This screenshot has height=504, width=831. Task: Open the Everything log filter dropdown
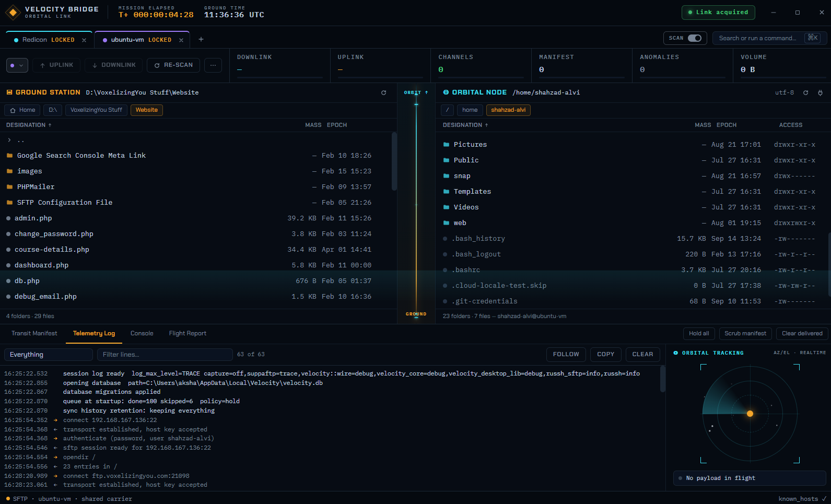[x=49, y=355]
